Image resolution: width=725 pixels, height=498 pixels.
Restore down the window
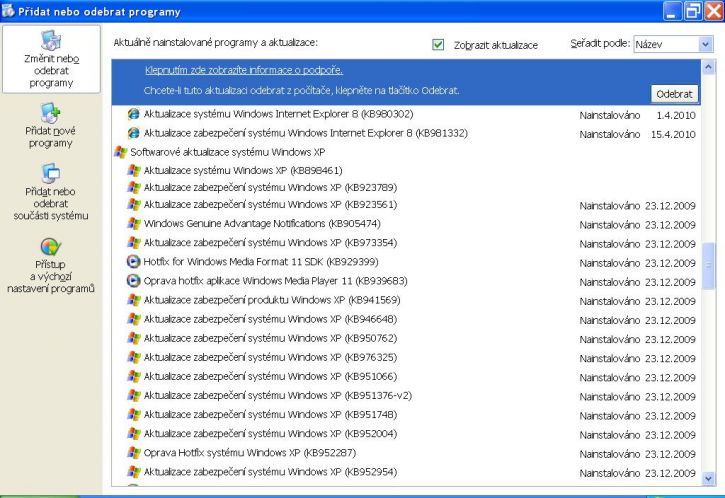pos(693,11)
